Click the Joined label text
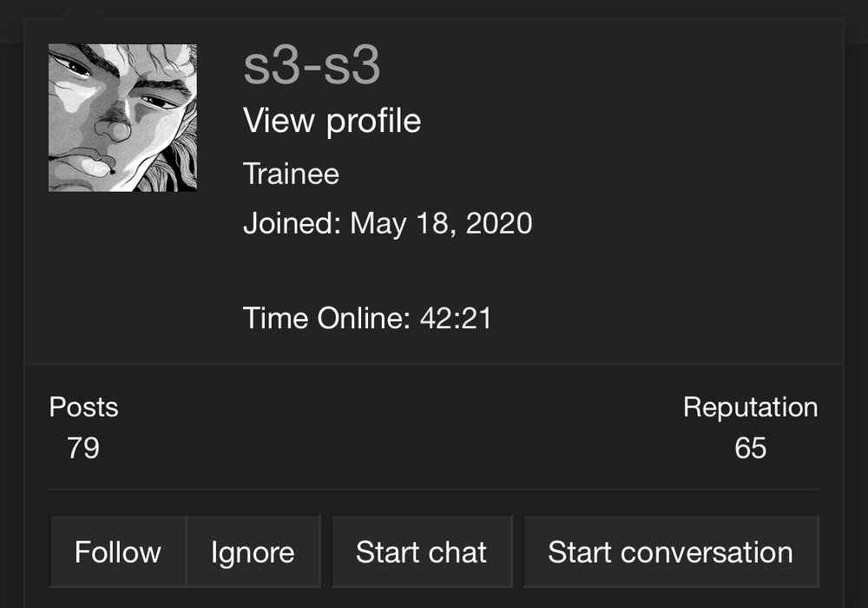868x608 pixels. [x=293, y=223]
